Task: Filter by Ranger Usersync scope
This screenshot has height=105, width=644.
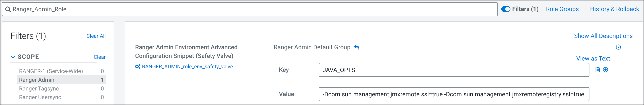Action: coord(40,97)
